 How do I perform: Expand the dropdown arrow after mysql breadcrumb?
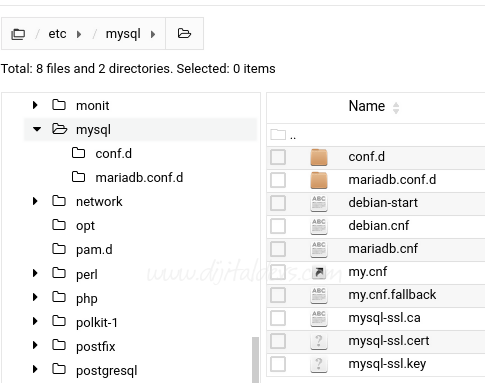coord(153,34)
